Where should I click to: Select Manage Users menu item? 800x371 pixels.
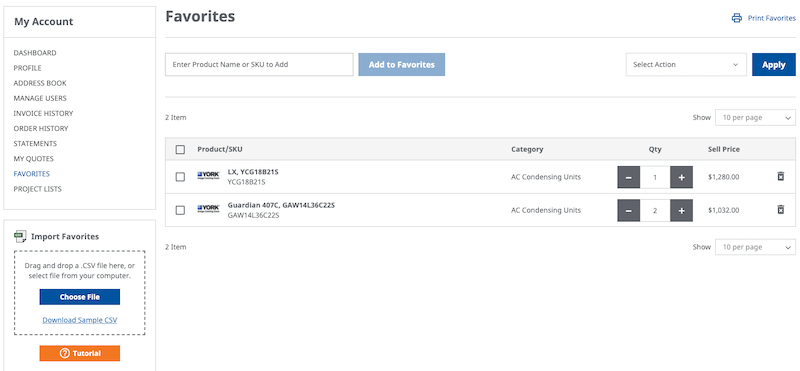point(40,98)
